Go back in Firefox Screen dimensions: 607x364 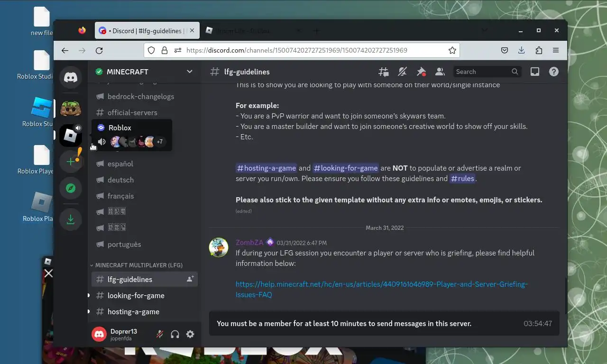65,50
